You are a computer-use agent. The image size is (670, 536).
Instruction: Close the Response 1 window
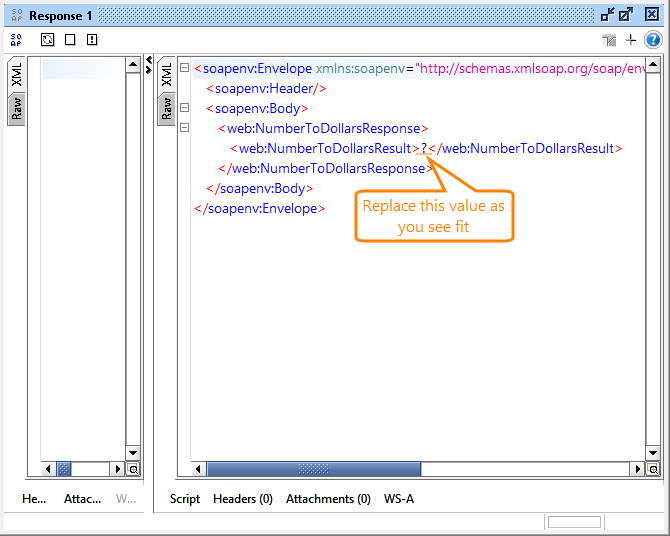pyautogui.click(x=652, y=15)
